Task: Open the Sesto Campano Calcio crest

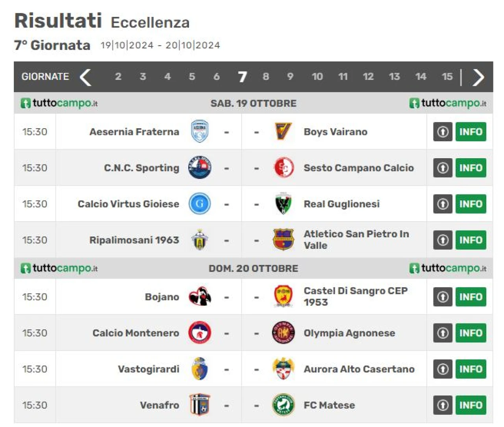Action: pyautogui.click(x=283, y=168)
